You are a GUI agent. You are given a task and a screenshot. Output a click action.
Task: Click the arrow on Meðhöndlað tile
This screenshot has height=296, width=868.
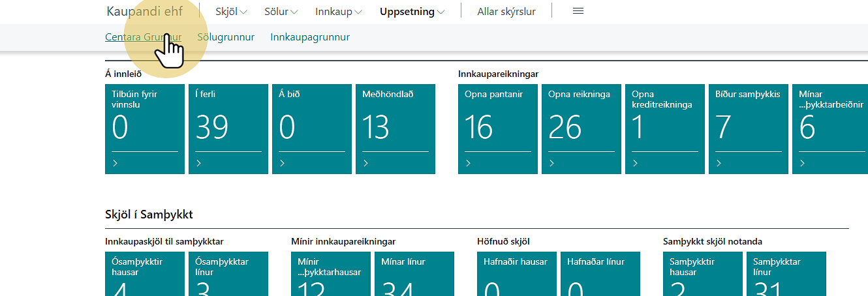(x=366, y=163)
